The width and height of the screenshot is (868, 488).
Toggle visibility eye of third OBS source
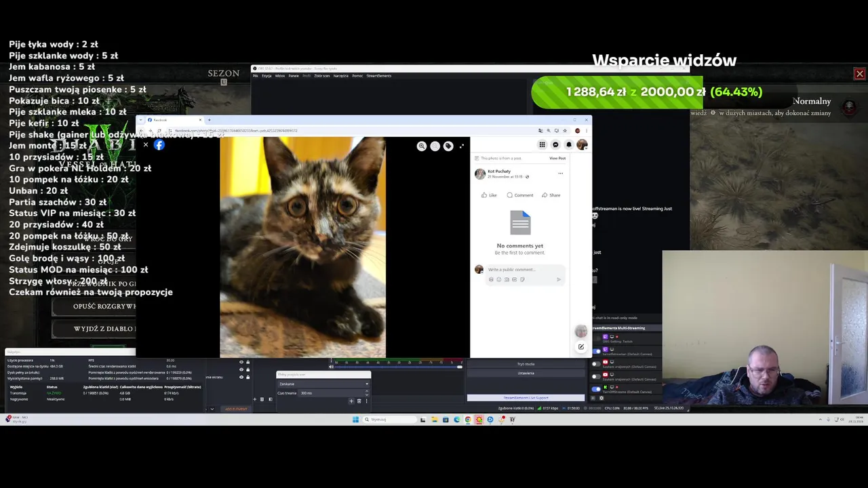pos(241,378)
